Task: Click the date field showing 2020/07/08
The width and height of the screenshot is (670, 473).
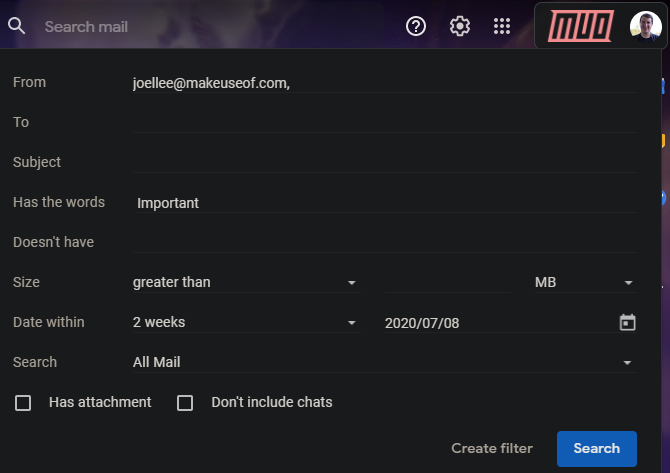Action: click(x=498, y=323)
